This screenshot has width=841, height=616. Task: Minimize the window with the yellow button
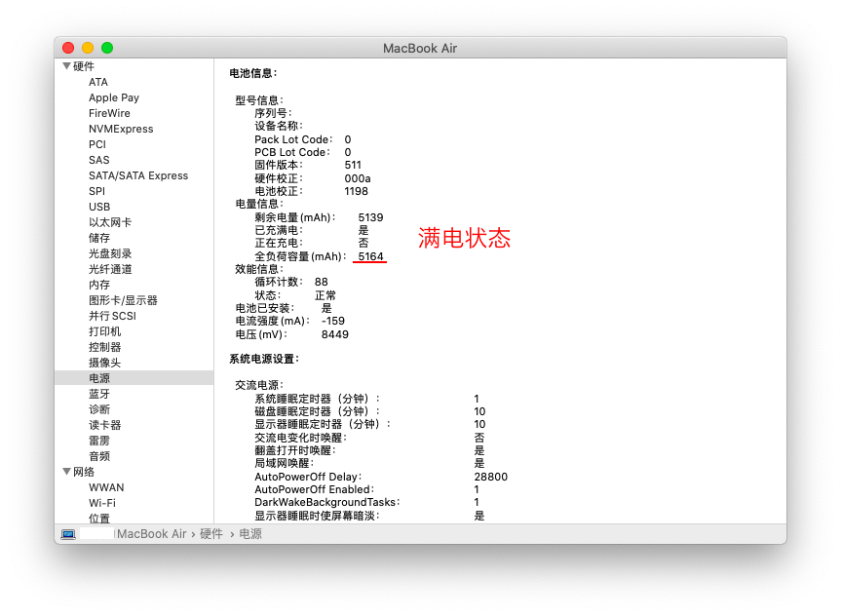click(88, 48)
